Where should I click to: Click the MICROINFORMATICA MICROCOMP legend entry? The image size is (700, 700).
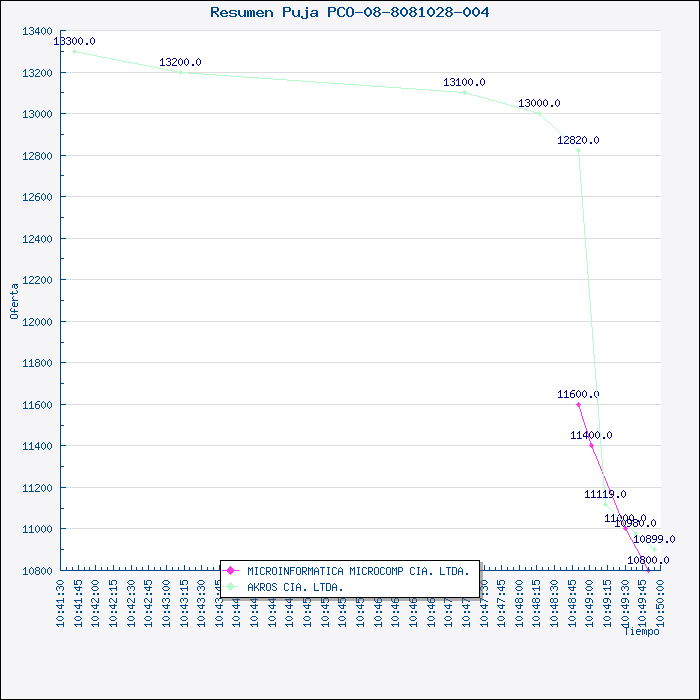point(357,571)
